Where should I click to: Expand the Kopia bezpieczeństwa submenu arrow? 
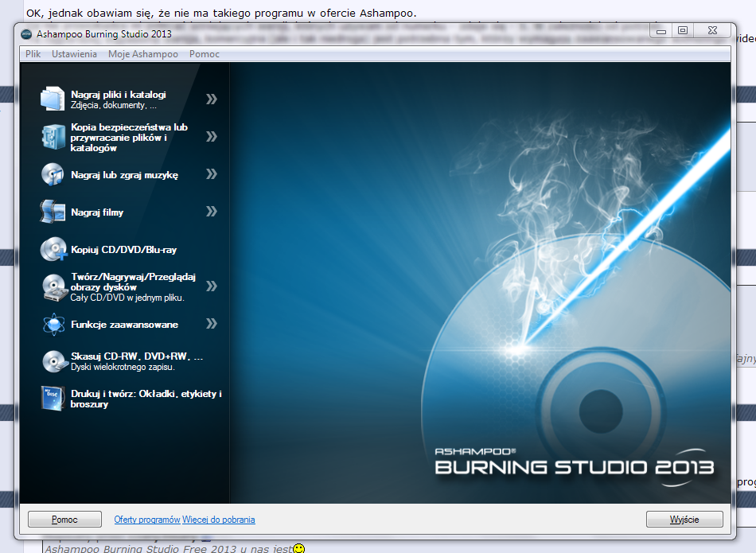point(212,136)
